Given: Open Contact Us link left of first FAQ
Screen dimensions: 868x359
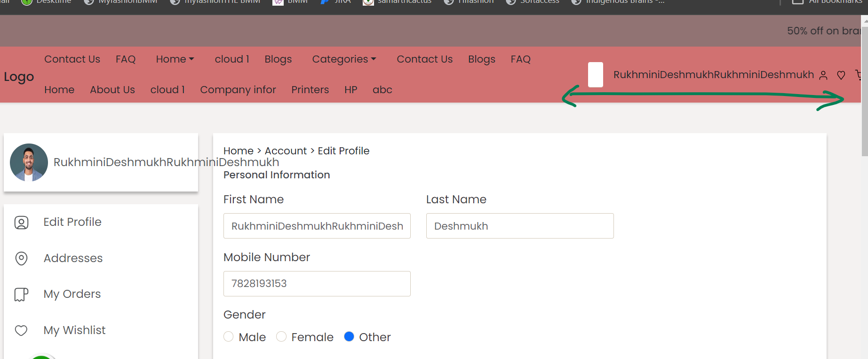Looking at the screenshot, I should click(x=72, y=59).
